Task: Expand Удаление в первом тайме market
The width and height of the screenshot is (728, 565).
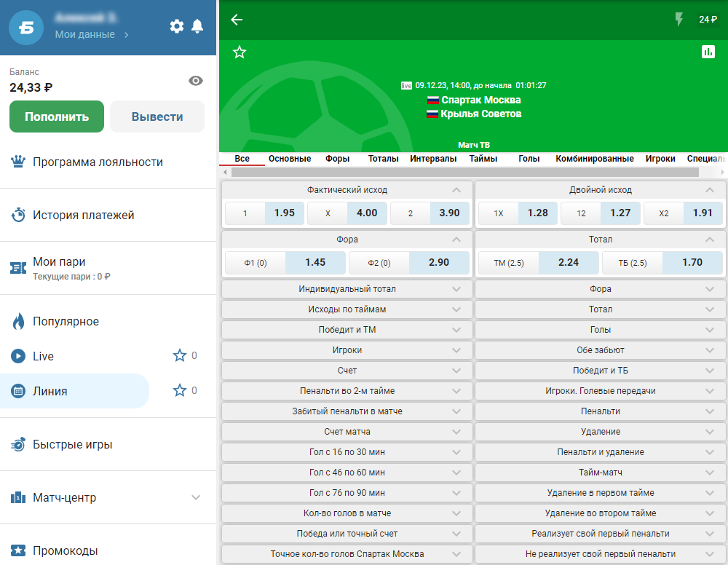Action: [601, 493]
